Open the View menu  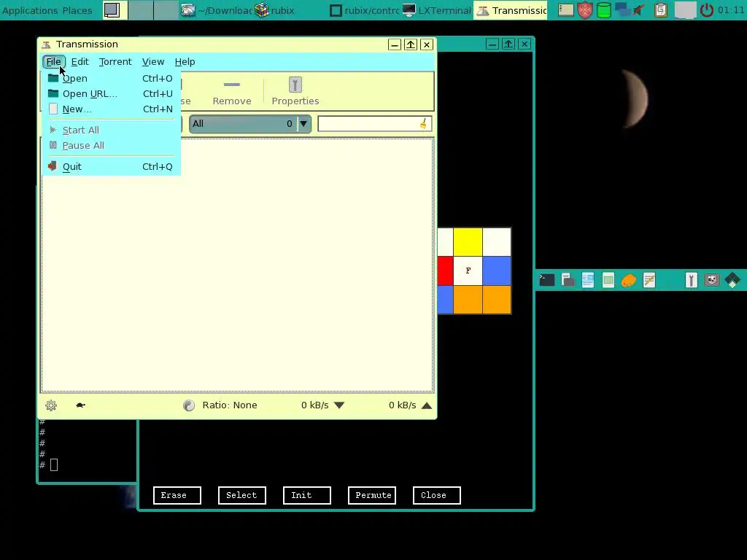tap(153, 61)
